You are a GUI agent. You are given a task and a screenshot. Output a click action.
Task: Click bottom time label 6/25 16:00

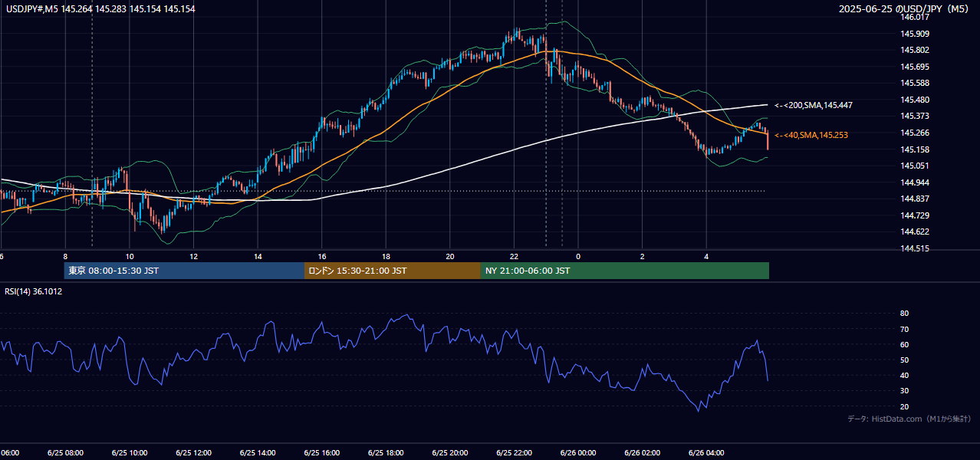322,453
